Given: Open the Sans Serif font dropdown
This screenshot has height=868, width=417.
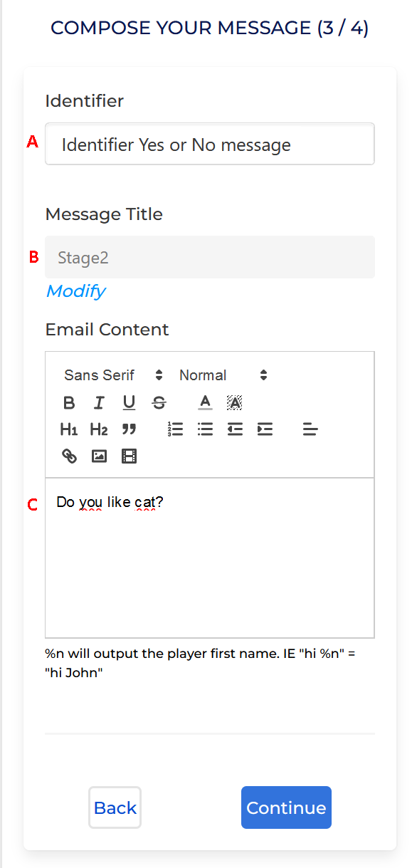Looking at the screenshot, I should [114, 375].
